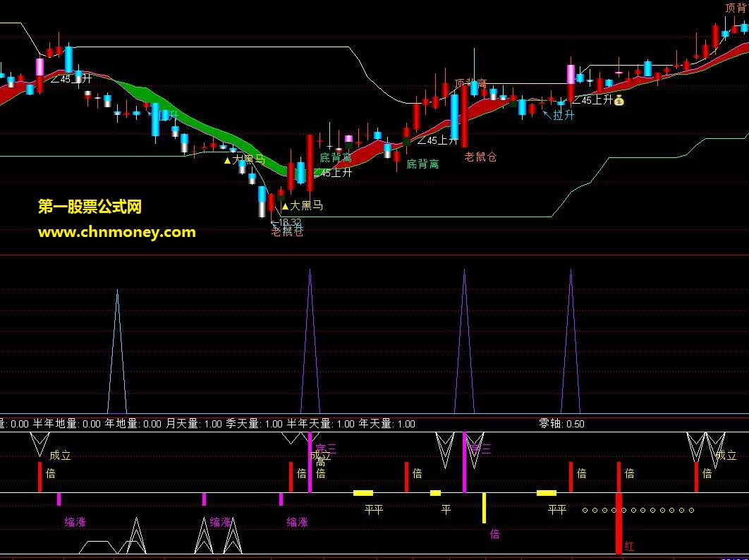The width and height of the screenshot is (749, 560).
Task: Click the 季天量: 1.00 indicator value
Action: [254, 424]
